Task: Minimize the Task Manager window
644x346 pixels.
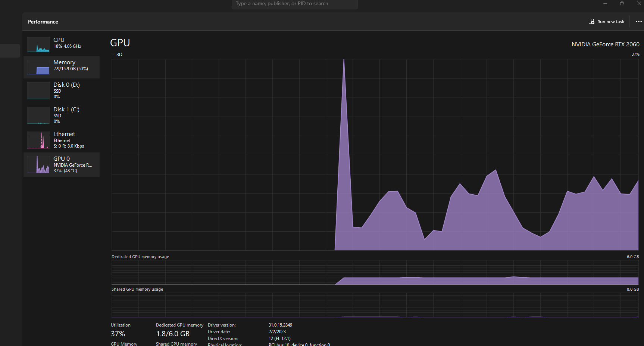Action: pos(605,3)
